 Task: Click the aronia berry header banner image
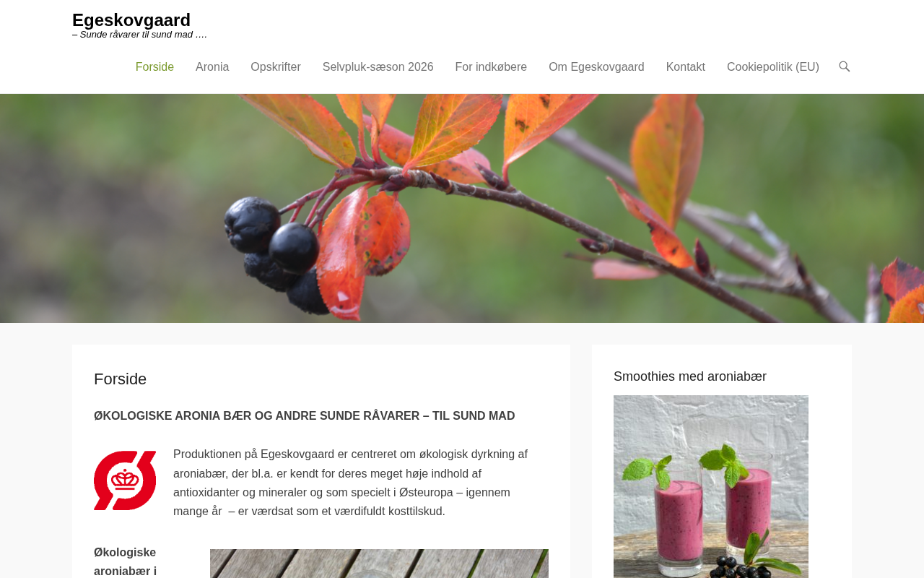[462, 208]
